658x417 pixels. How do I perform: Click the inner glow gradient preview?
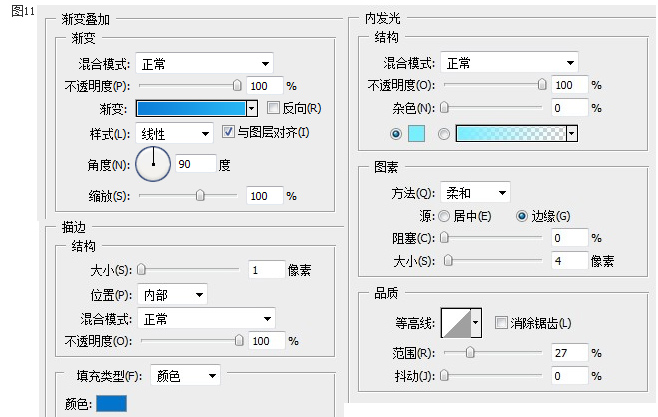click(510, 133)
